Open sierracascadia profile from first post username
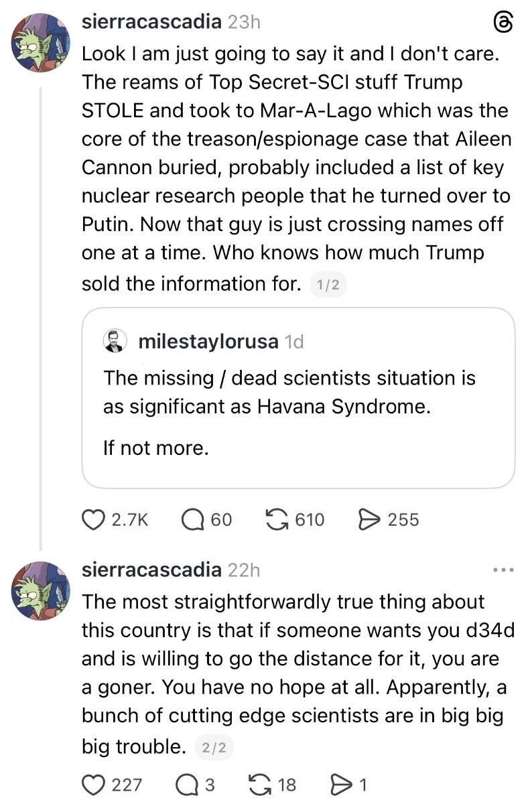532x804 pixels. [151, 21]
